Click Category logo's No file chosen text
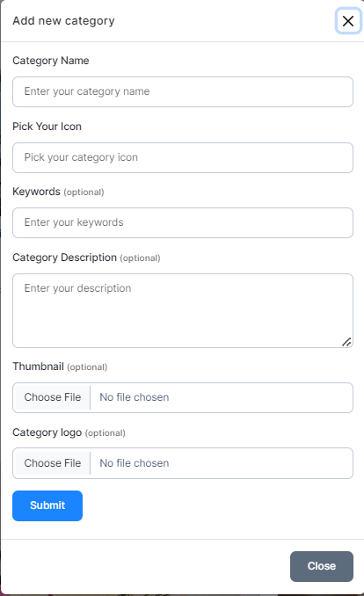This screenshot has width=364, height=596. (x=135, y=463)
